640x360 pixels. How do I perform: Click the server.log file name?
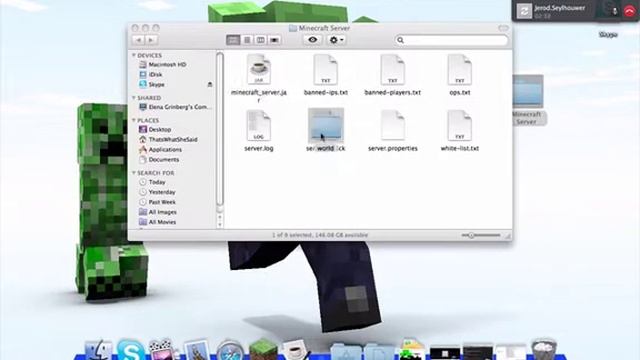[259, 149]
